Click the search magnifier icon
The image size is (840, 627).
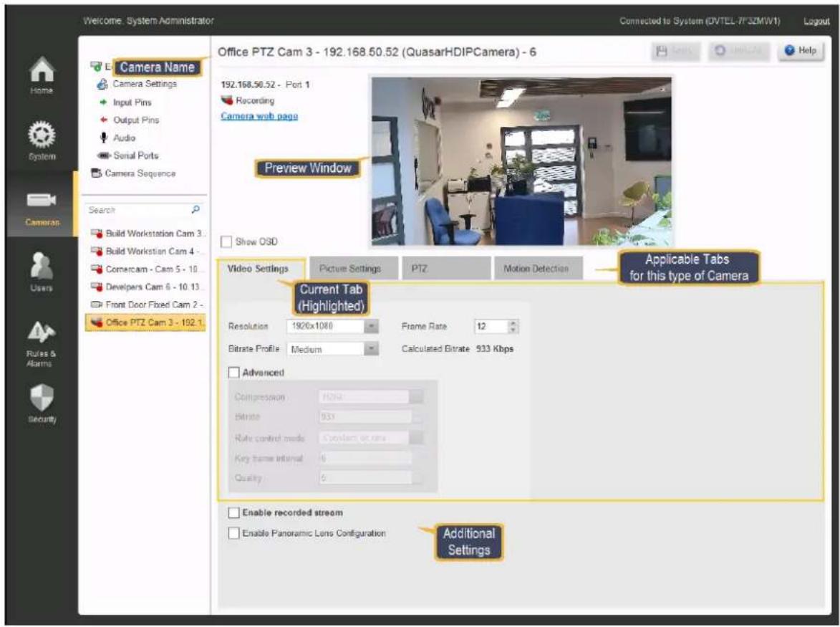click(195, 209)
